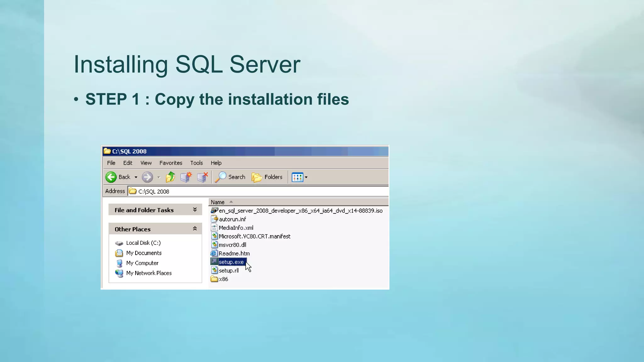Click the address bar C:\SQL 2008 field
Viewport: 644px width, 362px height.
point(258,191)
